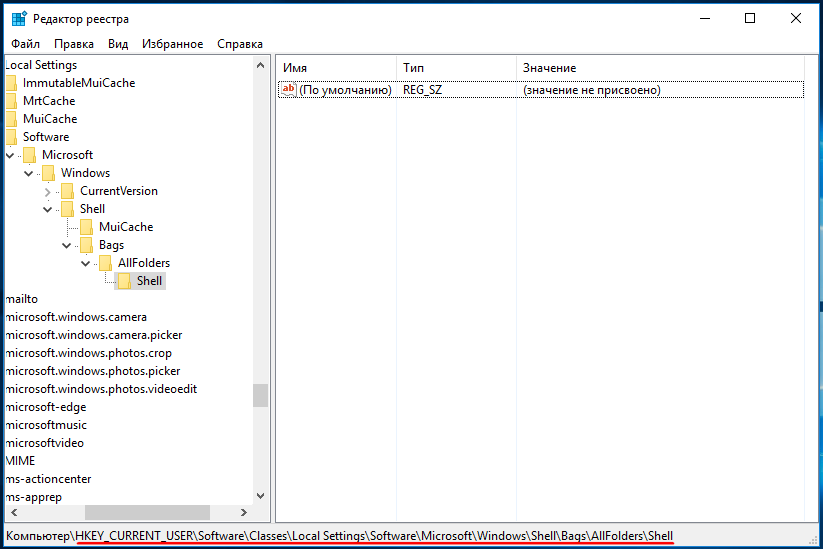Click tree horizontal scroll left arrow

click(14, 512)
